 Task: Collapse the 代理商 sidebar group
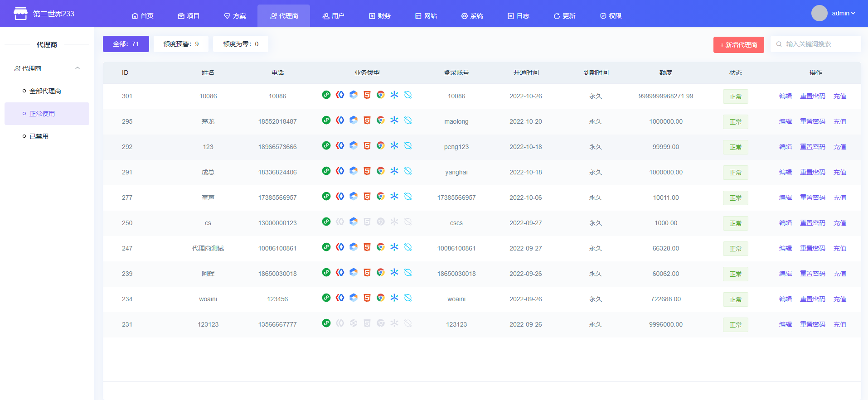point(47,68)
